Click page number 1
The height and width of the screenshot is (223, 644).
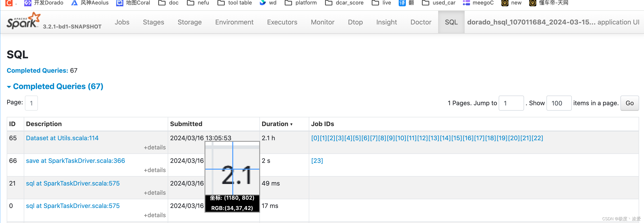(31, 103)
